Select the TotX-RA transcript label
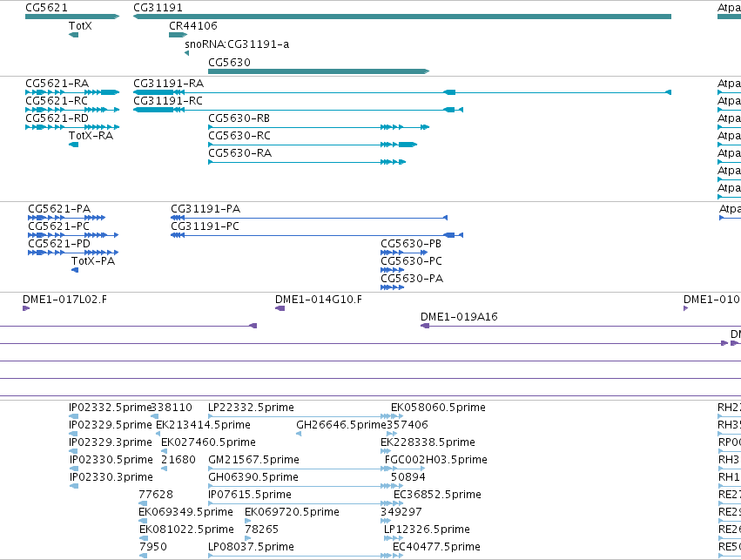The image size is (741, 560). [x=91, y=136]
